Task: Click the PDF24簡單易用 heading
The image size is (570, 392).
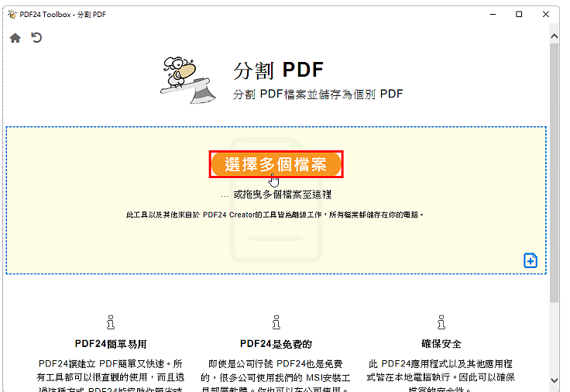Action: tap(111, 344)
